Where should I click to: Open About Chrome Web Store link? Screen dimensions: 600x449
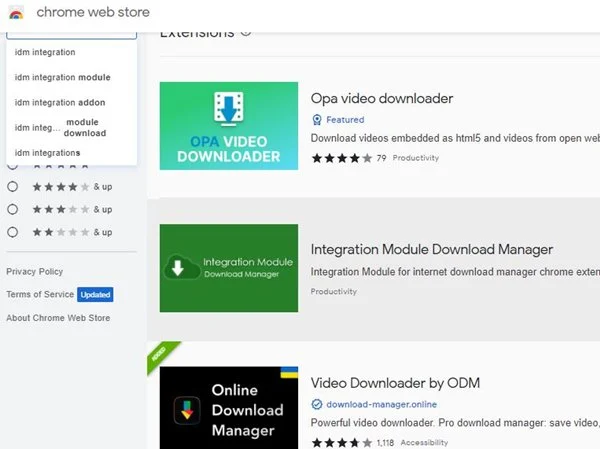58,318
